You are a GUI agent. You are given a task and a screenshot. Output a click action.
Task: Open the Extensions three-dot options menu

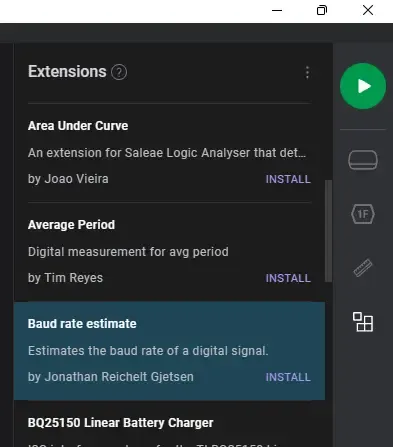pyautogui.click(x=307, y=72)
